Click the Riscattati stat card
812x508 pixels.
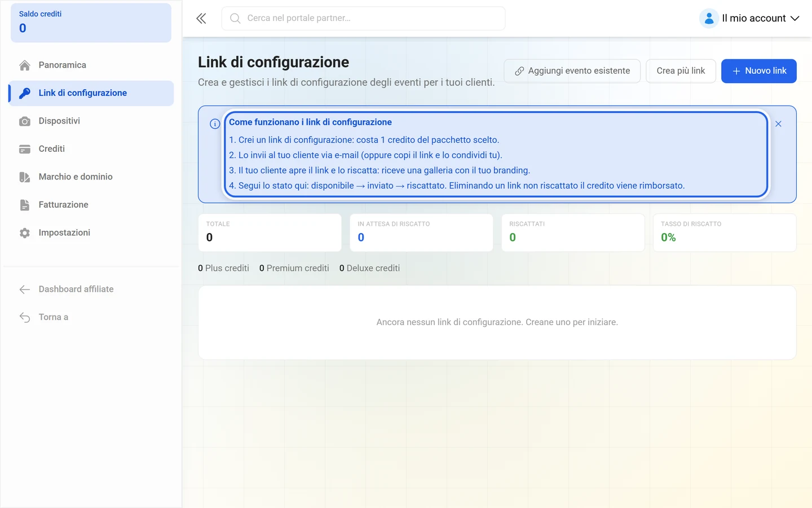[x=573, y=233]
